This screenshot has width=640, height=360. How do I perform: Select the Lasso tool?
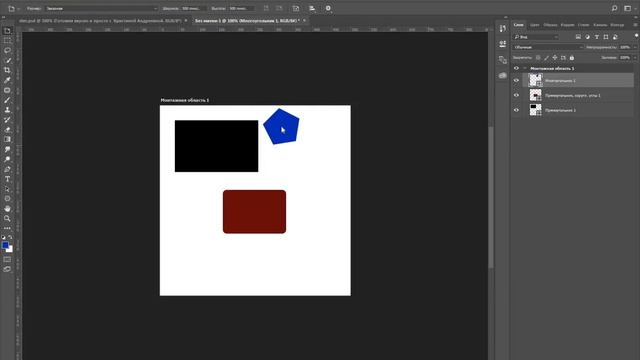(7, 51)
